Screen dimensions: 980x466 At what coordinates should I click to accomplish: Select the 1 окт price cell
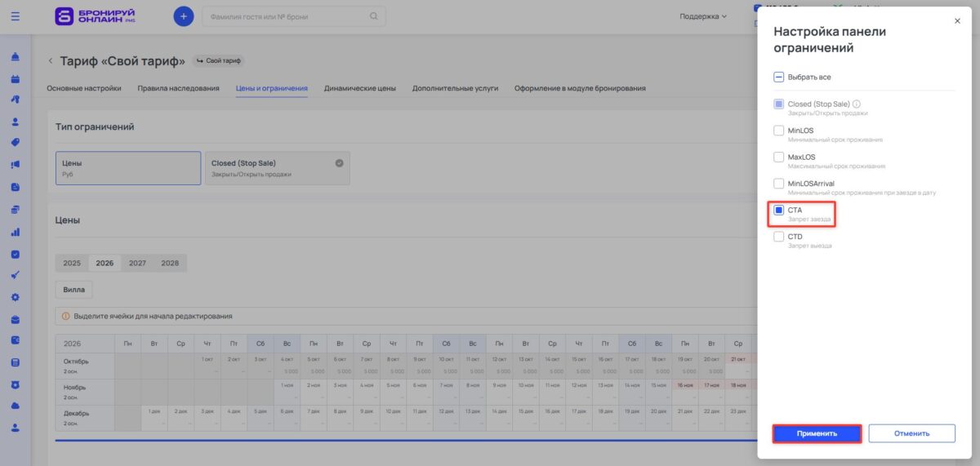click(x=207, y=366)
